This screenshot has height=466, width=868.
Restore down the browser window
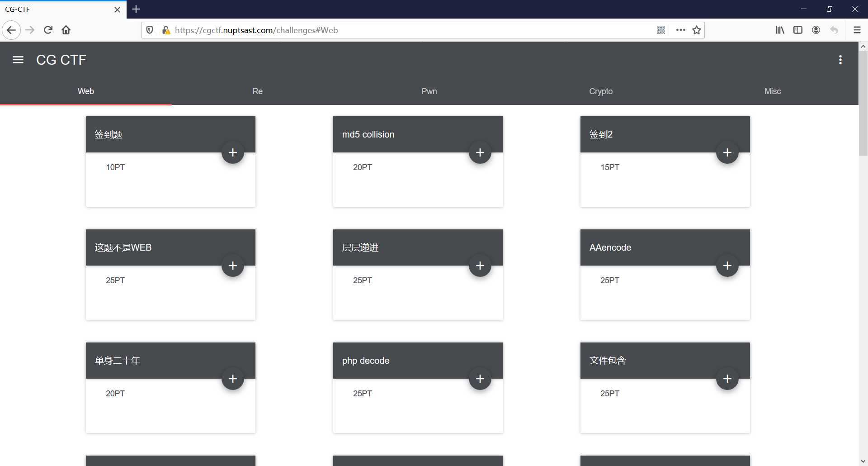coord(830,9)
